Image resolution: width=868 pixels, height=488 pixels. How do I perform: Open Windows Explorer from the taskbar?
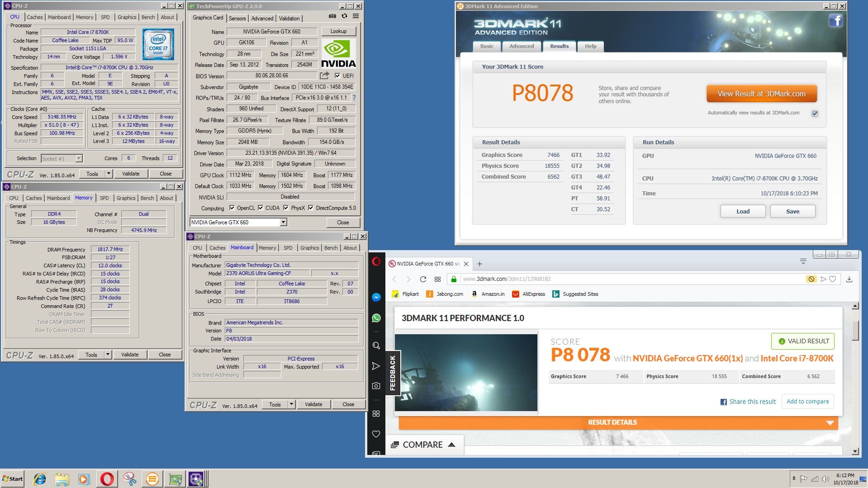click(x=62, y=479)
